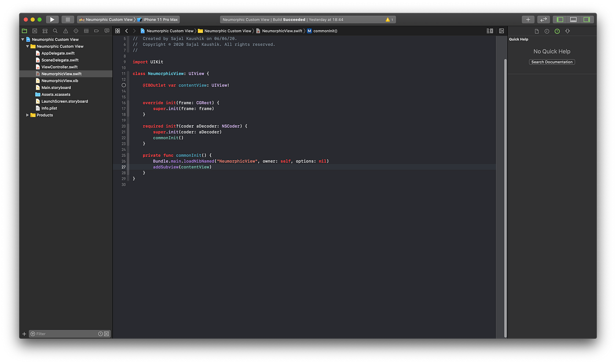Open the Test navigator diamond icon

tap(76, 31)
